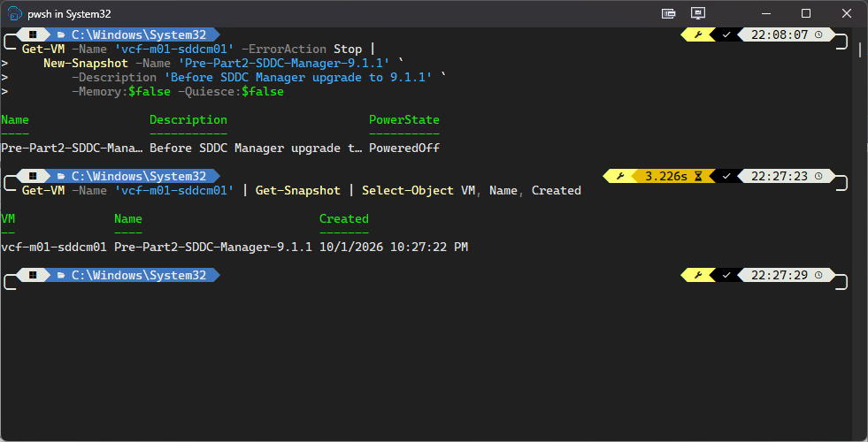Click the '-ErrorAction' parameter text
Viewport: 868px width, 442px height.
click(x=284, y=50)
